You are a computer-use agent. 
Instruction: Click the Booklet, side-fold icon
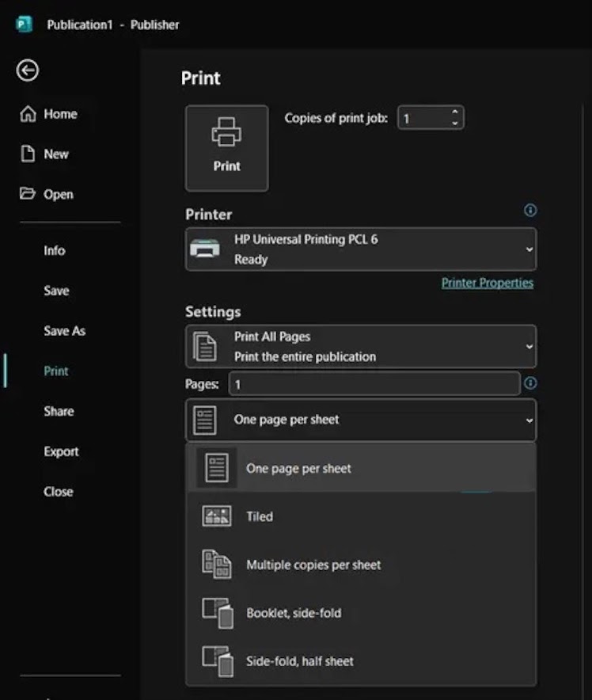click(x=218, y=613)
